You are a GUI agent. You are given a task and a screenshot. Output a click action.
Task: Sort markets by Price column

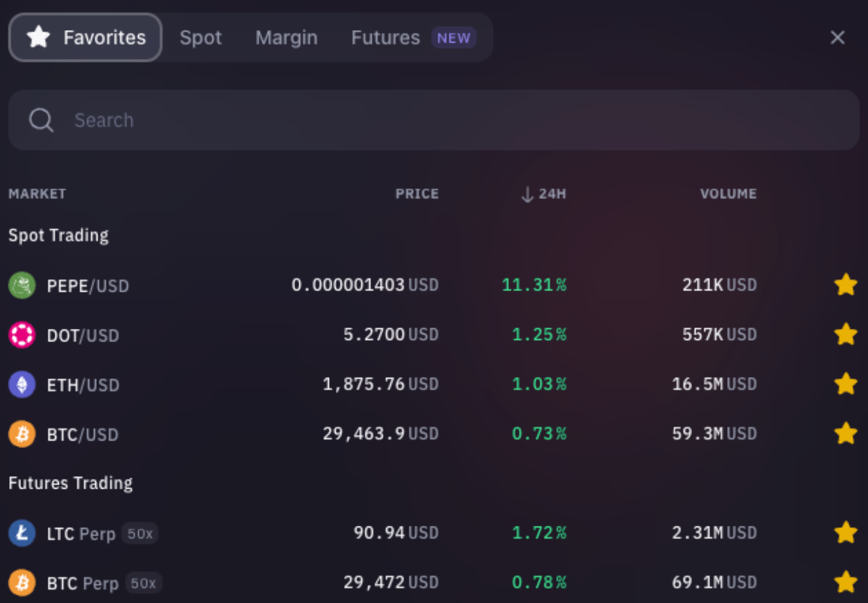pos(416,194)
